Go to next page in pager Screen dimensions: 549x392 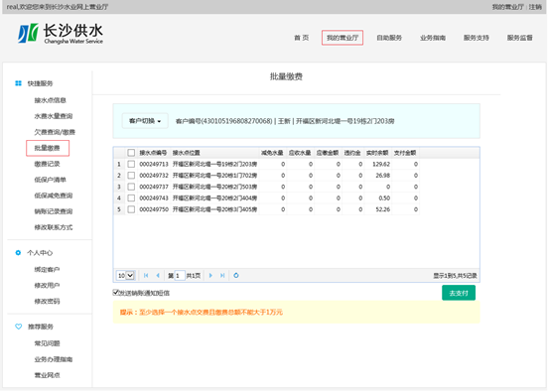click(x=210, y=276)
